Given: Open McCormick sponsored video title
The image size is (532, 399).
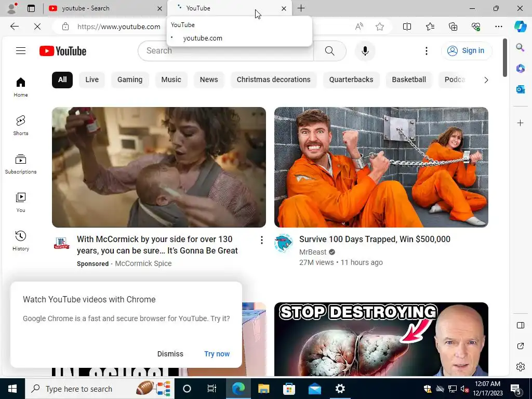Looking at the screenshot, I should pyautogui.click(x=157, y=245).
